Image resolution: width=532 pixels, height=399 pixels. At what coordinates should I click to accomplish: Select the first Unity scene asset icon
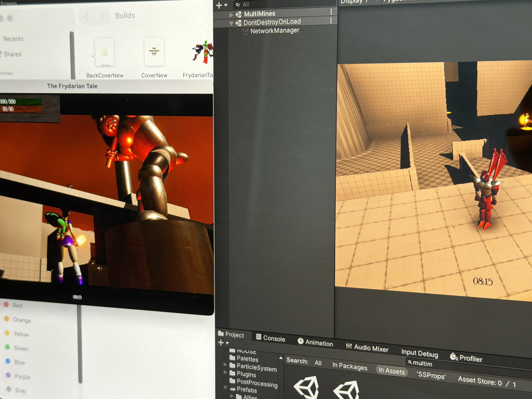306,387
